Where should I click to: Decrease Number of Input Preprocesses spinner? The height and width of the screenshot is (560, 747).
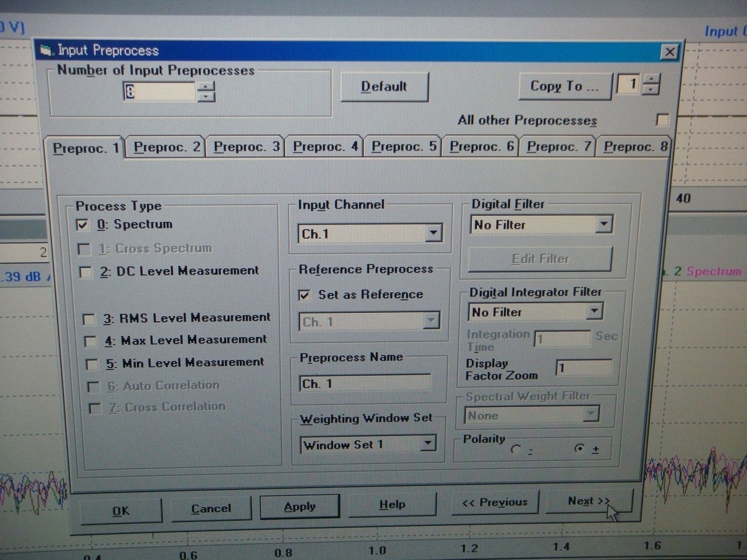tap(206, 96)
